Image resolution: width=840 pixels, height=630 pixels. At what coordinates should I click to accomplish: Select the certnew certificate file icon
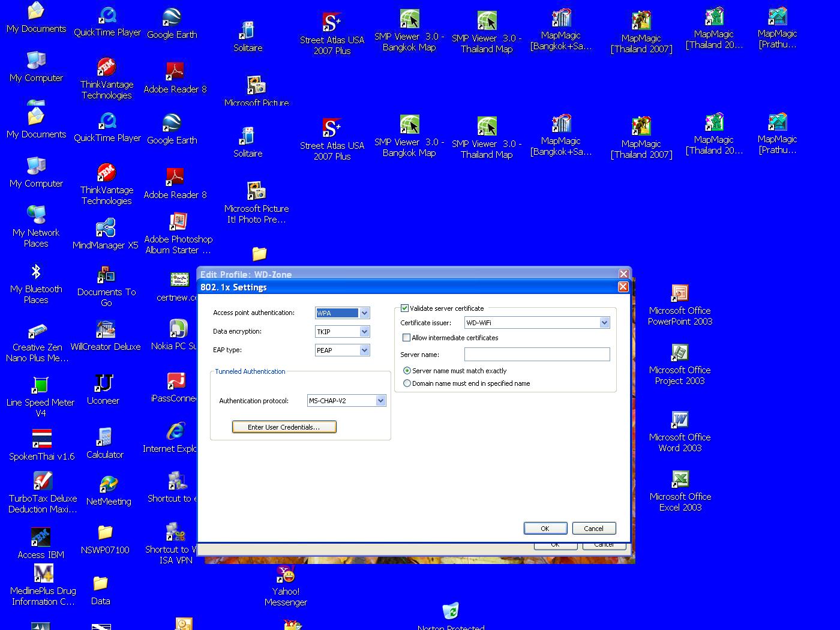click(179, 280)
